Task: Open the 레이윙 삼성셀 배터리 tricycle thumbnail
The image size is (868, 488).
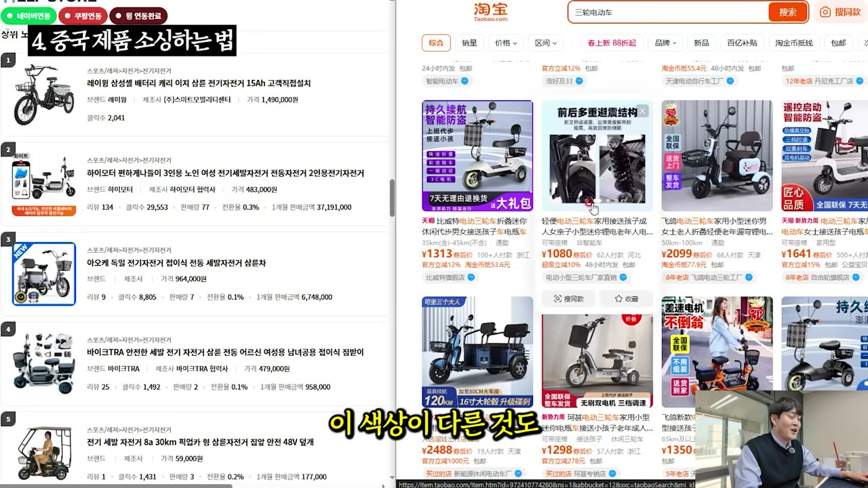Action: [x=44, y=95]
